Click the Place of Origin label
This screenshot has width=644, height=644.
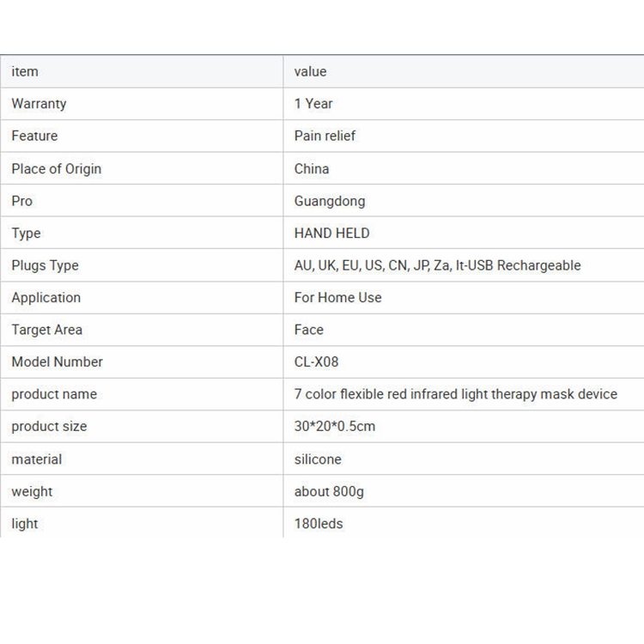click(x=56, y=168)
